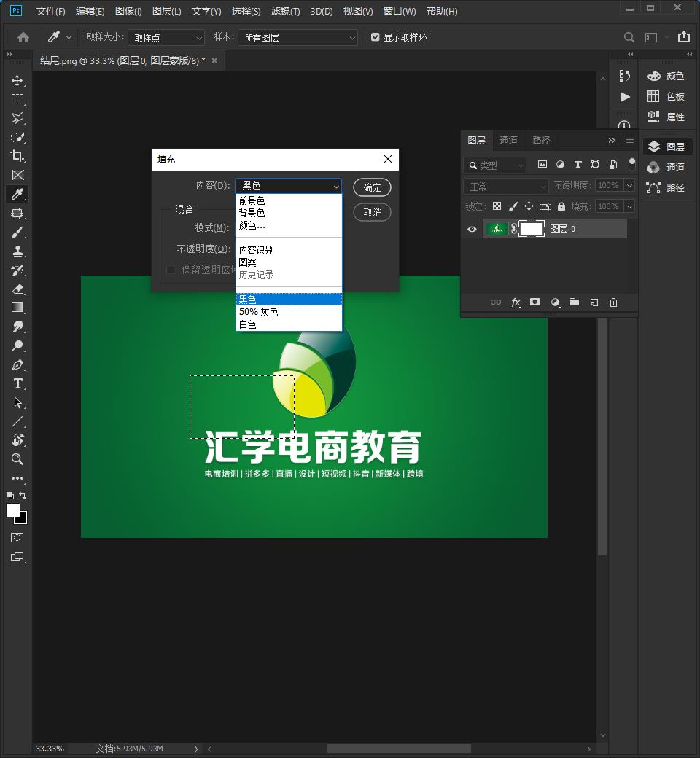
Task: Choose 白色 from the content list
Action: pyautogui.click(x=289, y=324)
